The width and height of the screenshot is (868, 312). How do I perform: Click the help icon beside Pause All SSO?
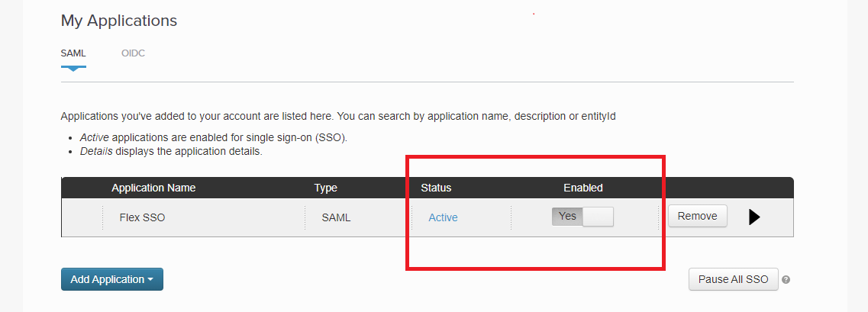pyautogui.click(x=786, y=280)
